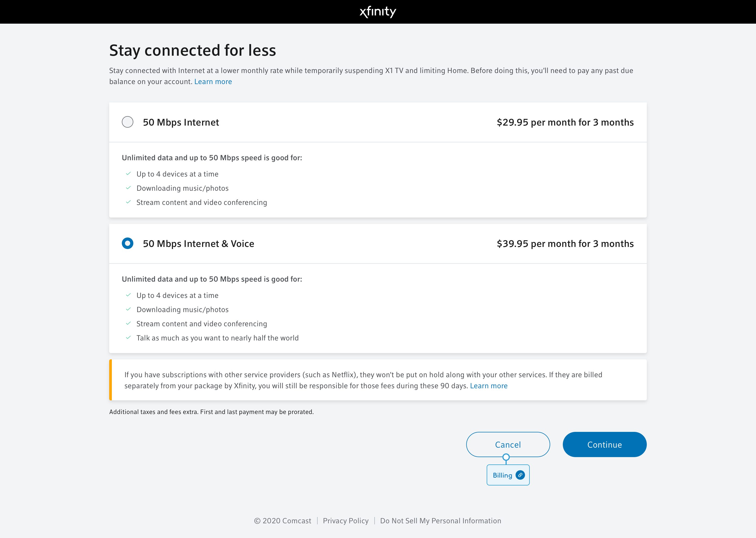Open Do Not Sell My Personal Information link
This screenshot has width=756, height=538.
coord(440,521)
